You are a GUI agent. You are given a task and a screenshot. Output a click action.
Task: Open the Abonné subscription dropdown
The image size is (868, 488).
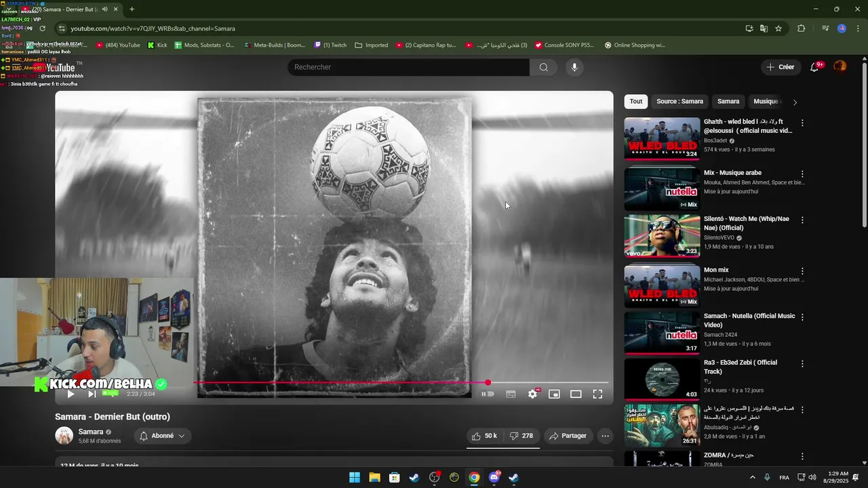(162, 436)
